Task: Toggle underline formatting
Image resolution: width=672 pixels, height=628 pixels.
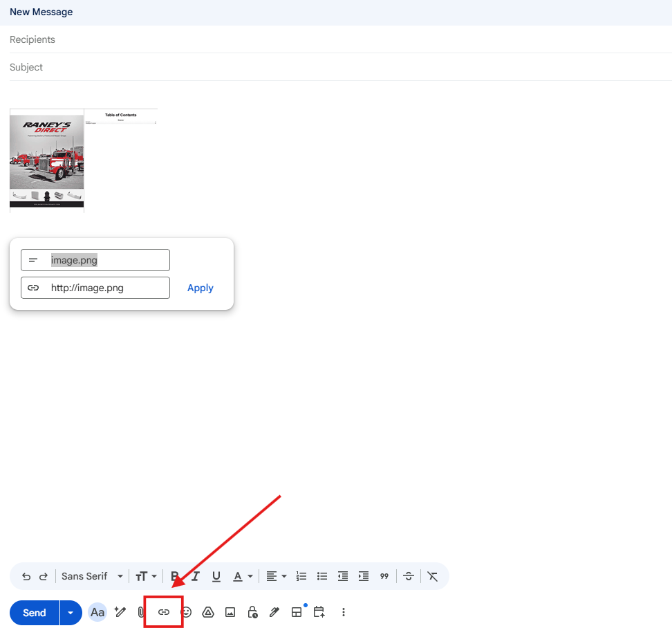Action: 216,576
